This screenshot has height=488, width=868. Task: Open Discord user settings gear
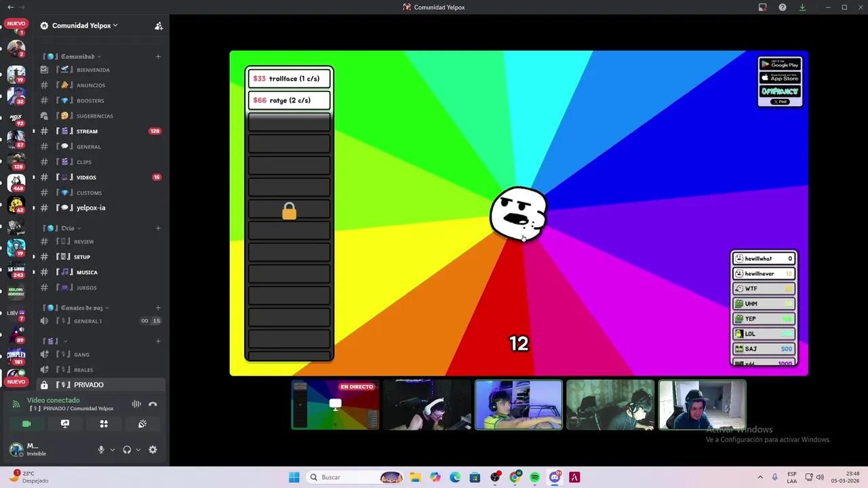153,449
